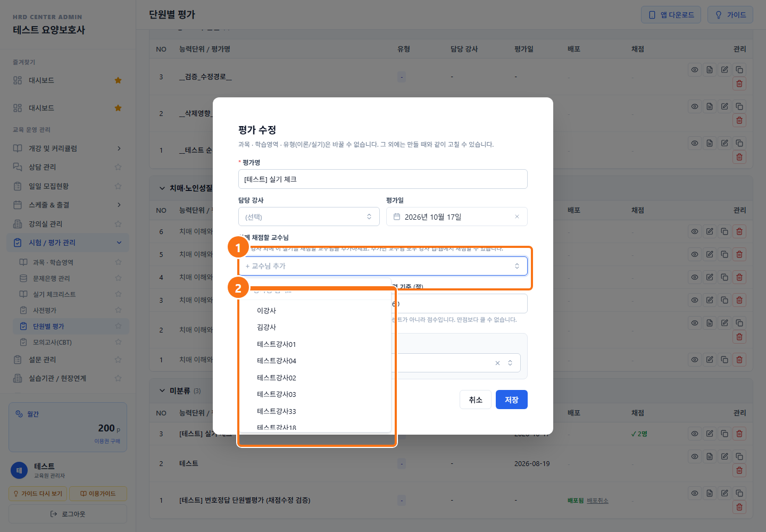Toggle favorite star for 실습기관 / 현장연계
The height and width of the screenshot is (532, 766).
pyautogui.click(x=118, y=378)
